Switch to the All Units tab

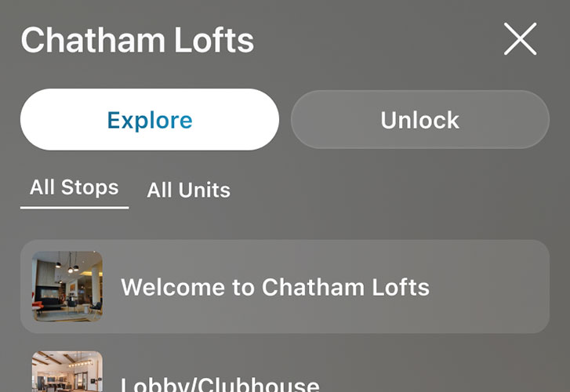pyautogui.click(x=188, y=190)
